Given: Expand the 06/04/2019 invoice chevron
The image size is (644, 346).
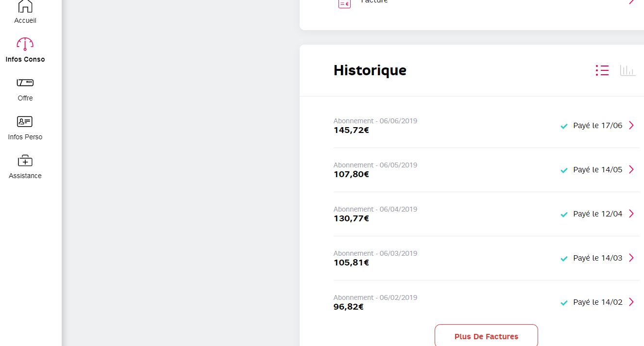Looking at the screenshot, I should (631, 214).
